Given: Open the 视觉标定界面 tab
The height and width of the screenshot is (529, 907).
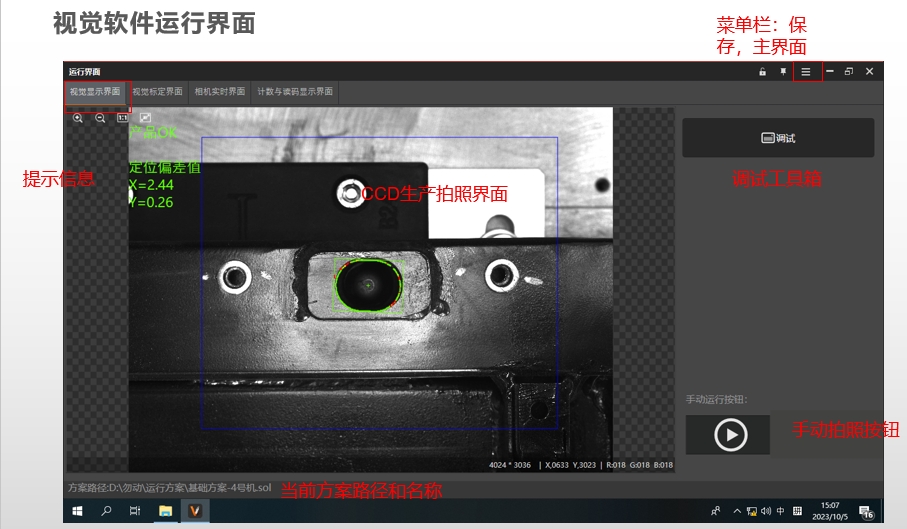Looking at the screenshot, I should pyautogui.click(x=157, y=91).
